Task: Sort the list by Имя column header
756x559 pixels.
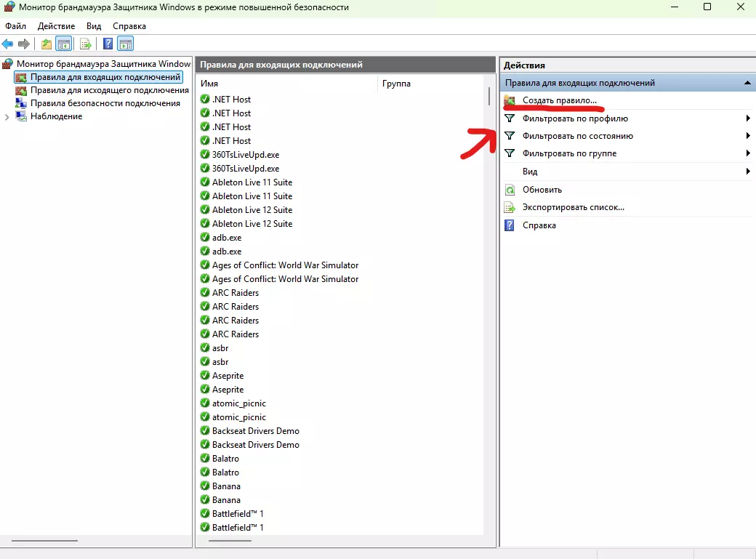Action: pos(287,84)
